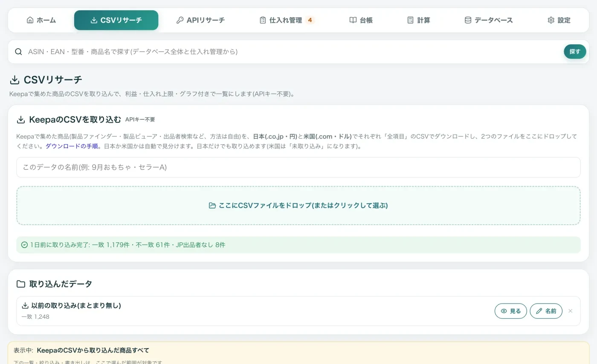Switch to the APIリサーチ tab
Viewport: 597px width, 364px height.
(200, 20)
